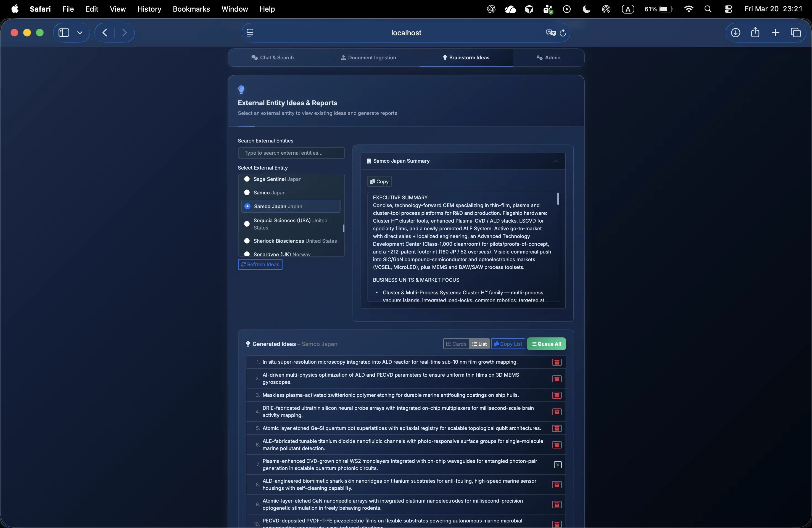Open the Safari File menu
Image resolution: width=812 pixels, height=528 pixels.
coord(68,9)
